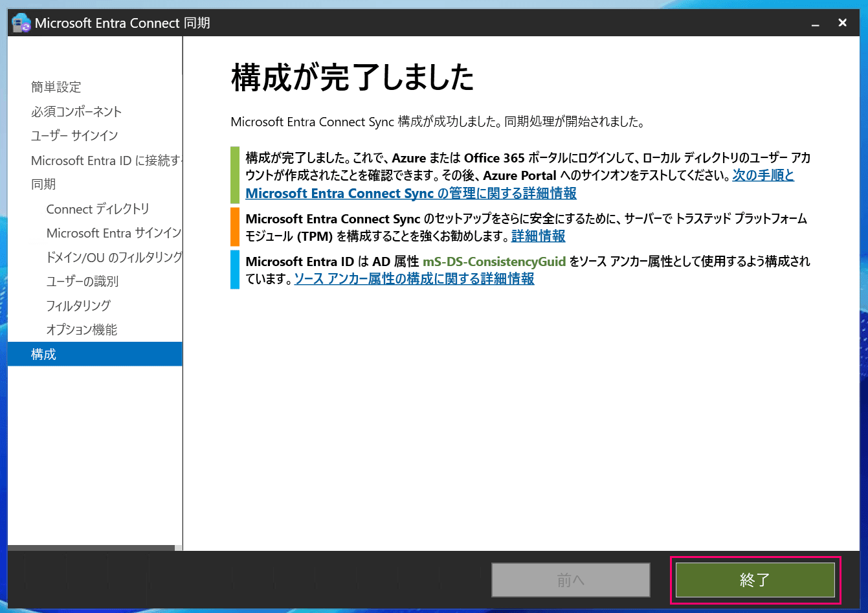This screenshot has height=613, width=868.
Task: Select ドメイン/OU のフィルタリング step
Action: pos(114,257)
